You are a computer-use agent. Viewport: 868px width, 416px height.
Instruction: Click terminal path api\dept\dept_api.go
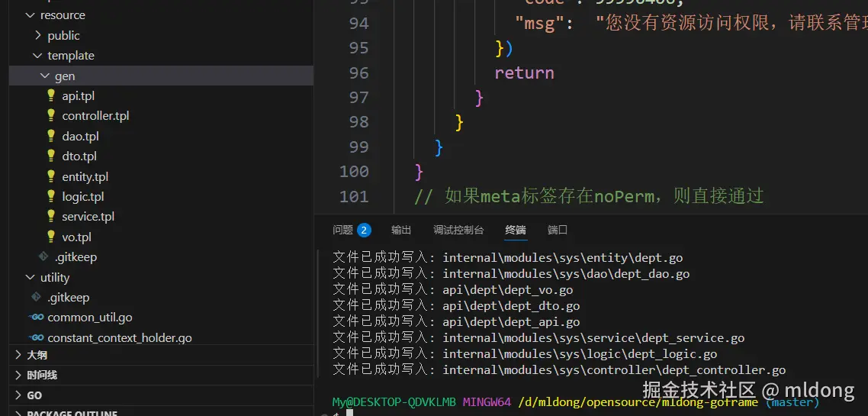511,322
